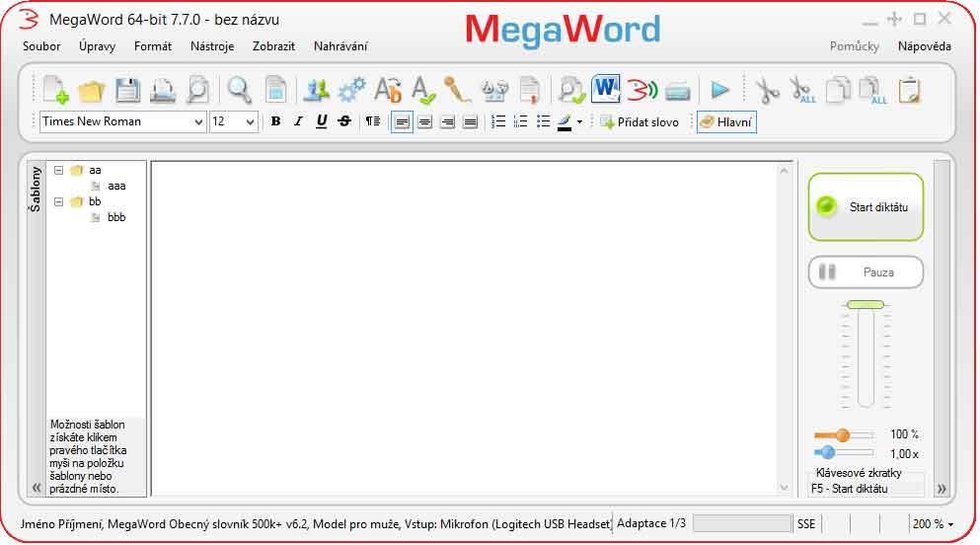Click the cut ALL scissors icon
Viewport: 980px width, 545px height.
(x=802, y=91)
